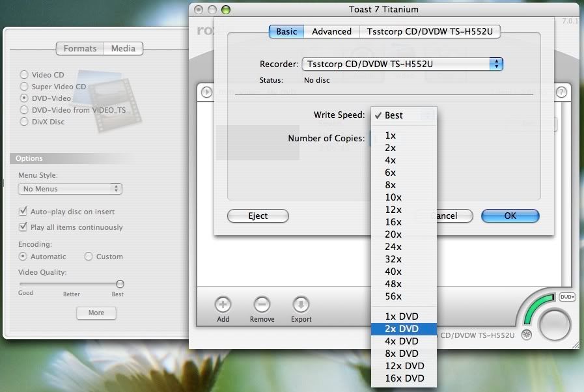The width and height of the screenshot is (584, 392).
Task: Select 4x write speed
Action: coord(404,160)
